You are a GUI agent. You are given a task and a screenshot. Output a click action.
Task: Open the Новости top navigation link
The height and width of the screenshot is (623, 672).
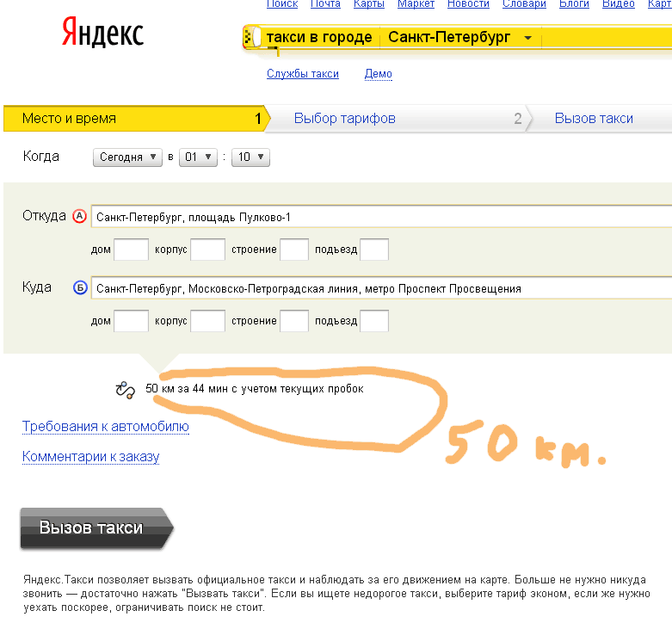pyautogui.click(x=468, y=3)
